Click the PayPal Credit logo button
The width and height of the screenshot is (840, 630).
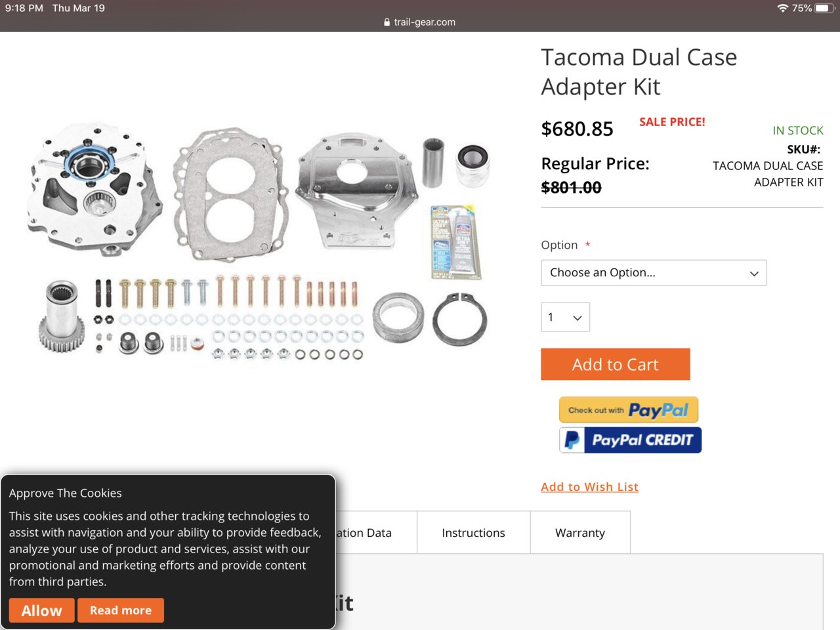630,440
